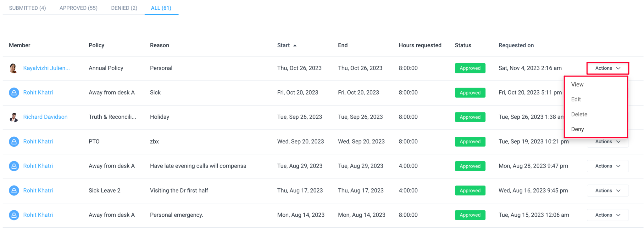The image size is (644, 228).
Task: Open Actions dropdown in the late evening calls row
Action: (608, 166)
